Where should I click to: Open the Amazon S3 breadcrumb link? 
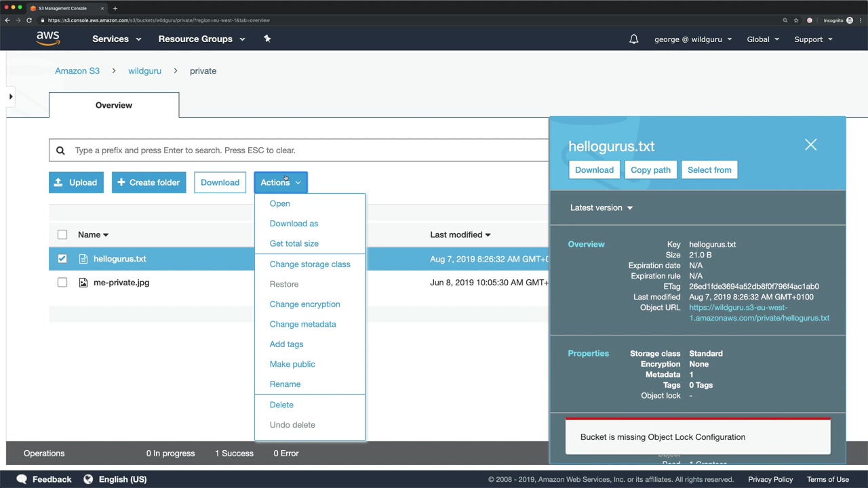pyautogui.click(x=77, y=70)
